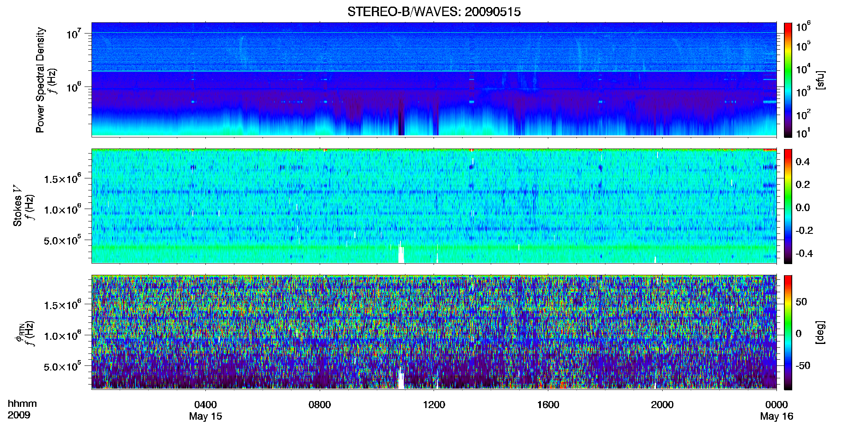Select the Power Spectral Density spectrogram panel
Viewport: 868px width, 447px height.
click(434, 79)
